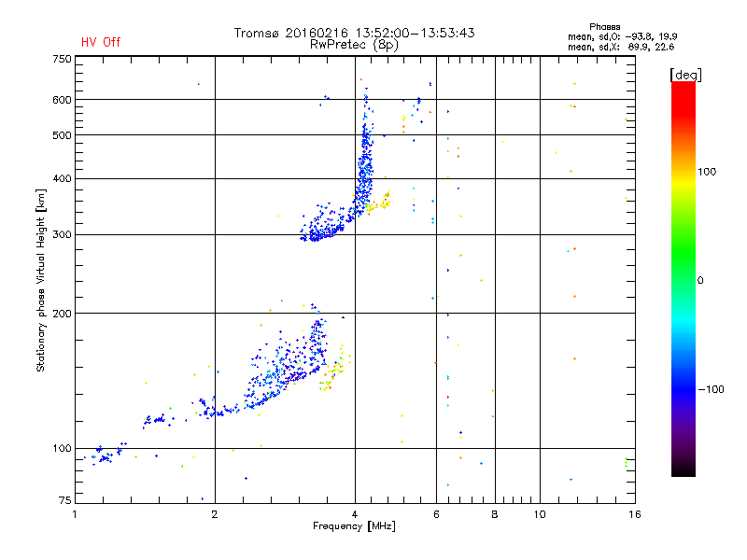Click the 'RwPretec (8p)' subtitle
747x560 pixels.
tap(354, 45)
